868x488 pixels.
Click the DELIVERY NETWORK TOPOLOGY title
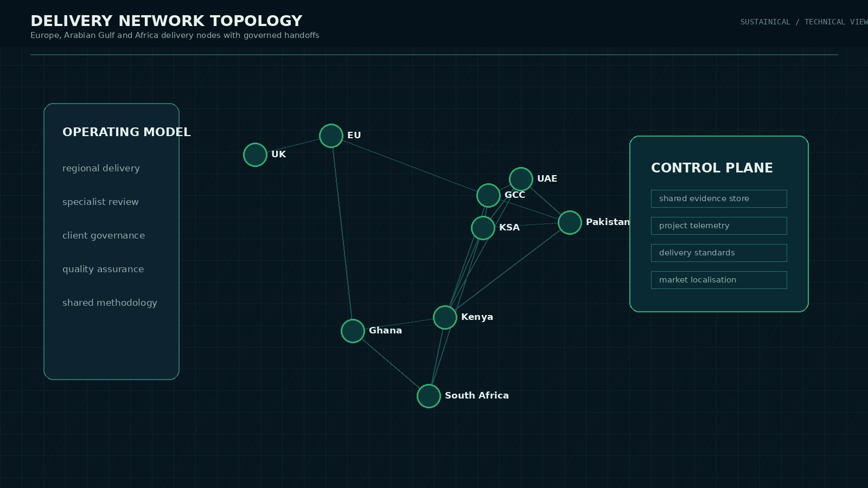coord(167,21)
